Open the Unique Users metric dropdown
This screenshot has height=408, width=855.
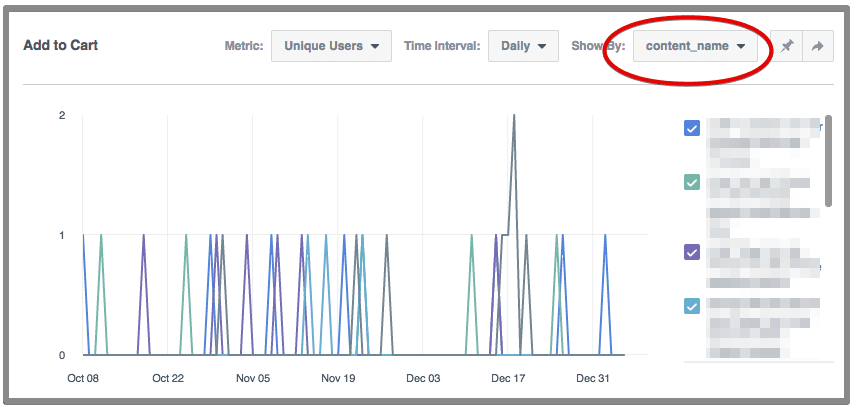[x=330, y=46]
